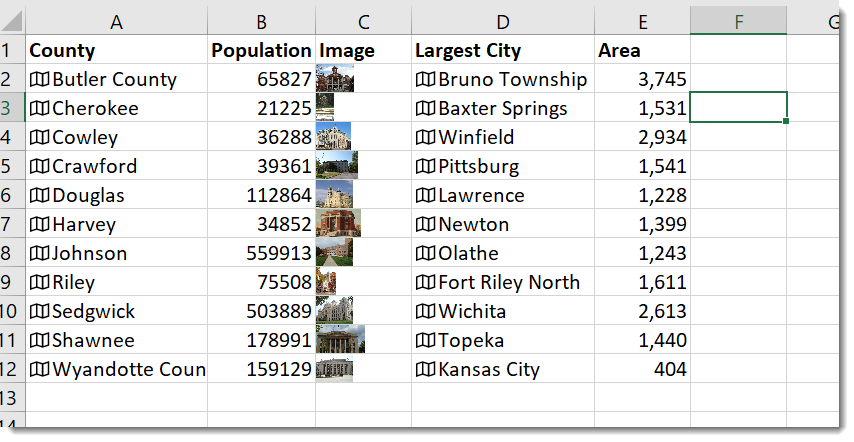Select area cell 1,611
Viewport: 854px width, 442px height.
(643, 282)
